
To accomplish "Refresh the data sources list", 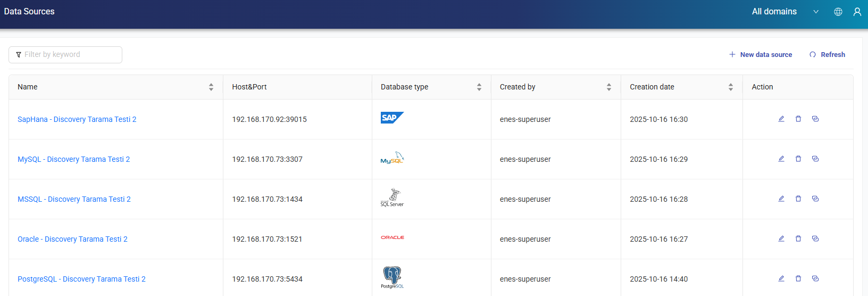I will click(x=828, y=54).
